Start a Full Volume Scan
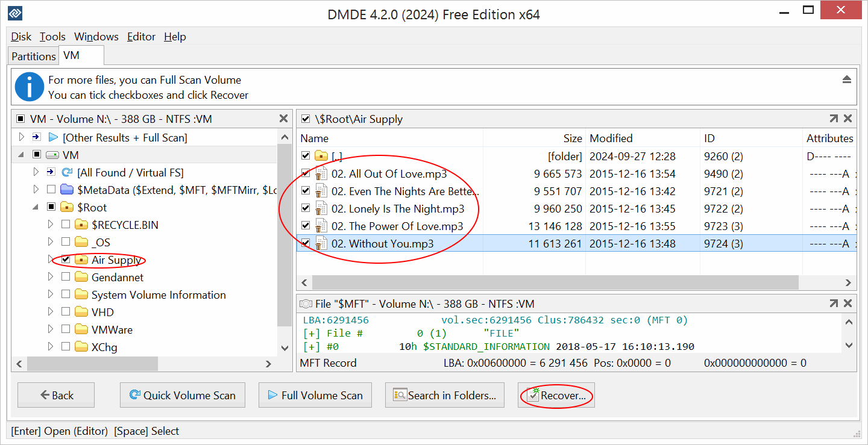Image resolution: width=868 pixels, height=445 pixels. tap(315, 395)
